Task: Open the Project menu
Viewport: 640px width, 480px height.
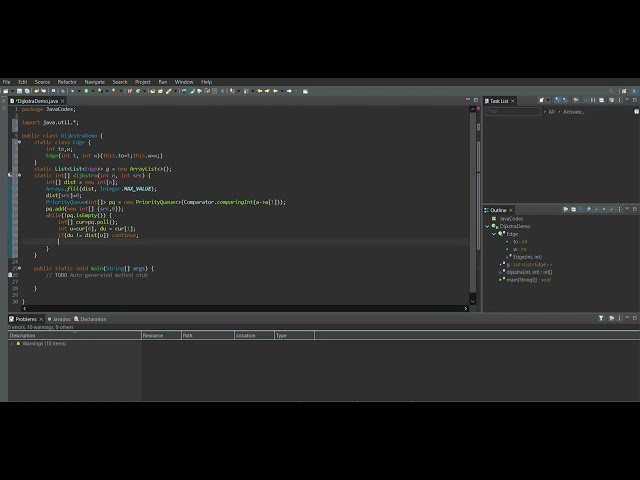Action: pyautogui.click(x=143, y=82)
